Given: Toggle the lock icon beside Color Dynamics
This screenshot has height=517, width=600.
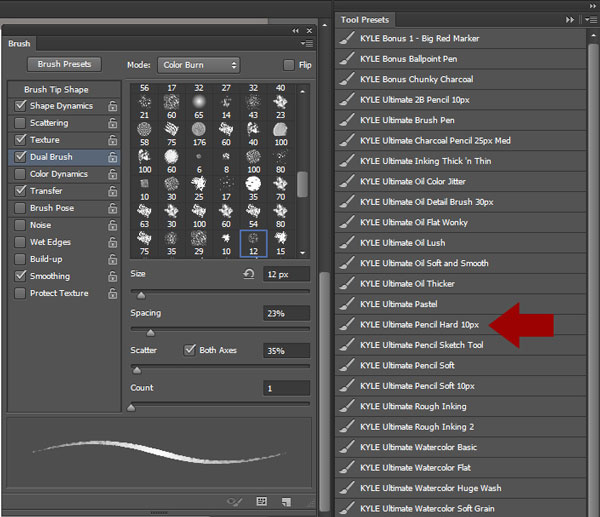Looking at the screenshot, I should coord(112,174).
